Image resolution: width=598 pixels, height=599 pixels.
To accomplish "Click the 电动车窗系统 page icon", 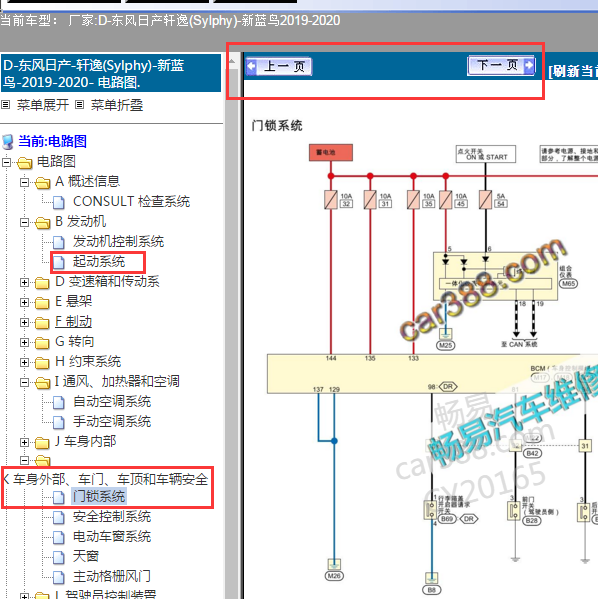I will click(x=59, y=537).
